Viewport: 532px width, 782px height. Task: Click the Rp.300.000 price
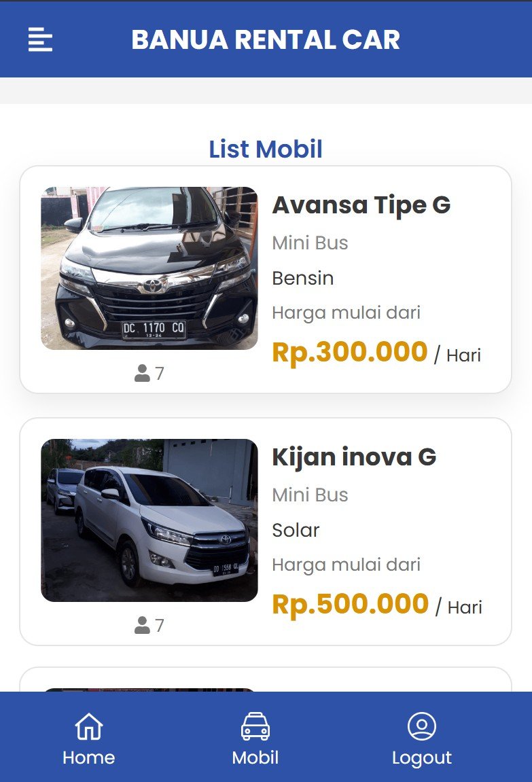[x=349, y=352]
